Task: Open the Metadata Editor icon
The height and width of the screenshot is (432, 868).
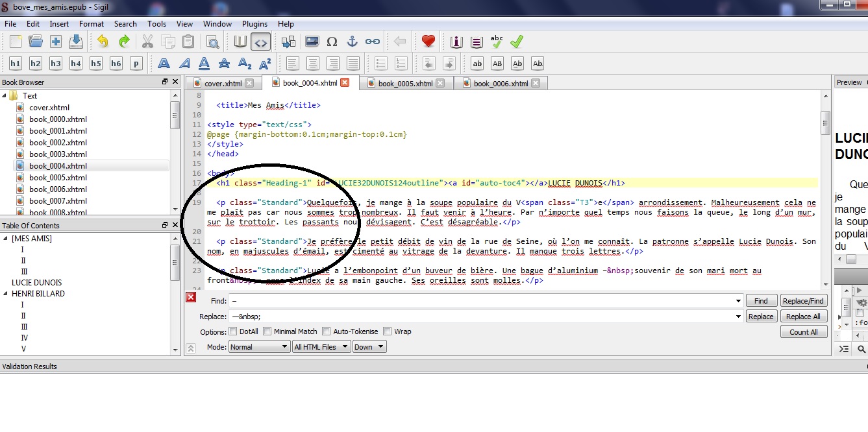Action: pyautogui.click(x=456, y=42)
